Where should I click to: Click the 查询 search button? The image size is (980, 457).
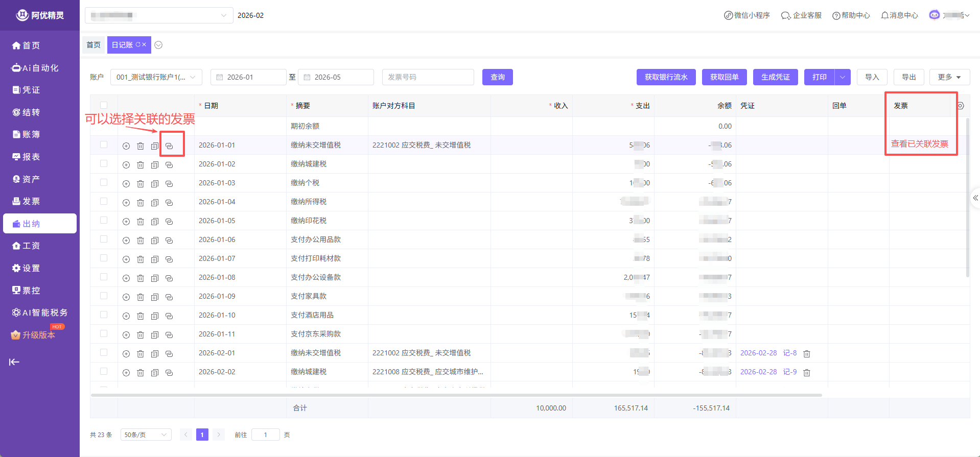click(498, 77)
